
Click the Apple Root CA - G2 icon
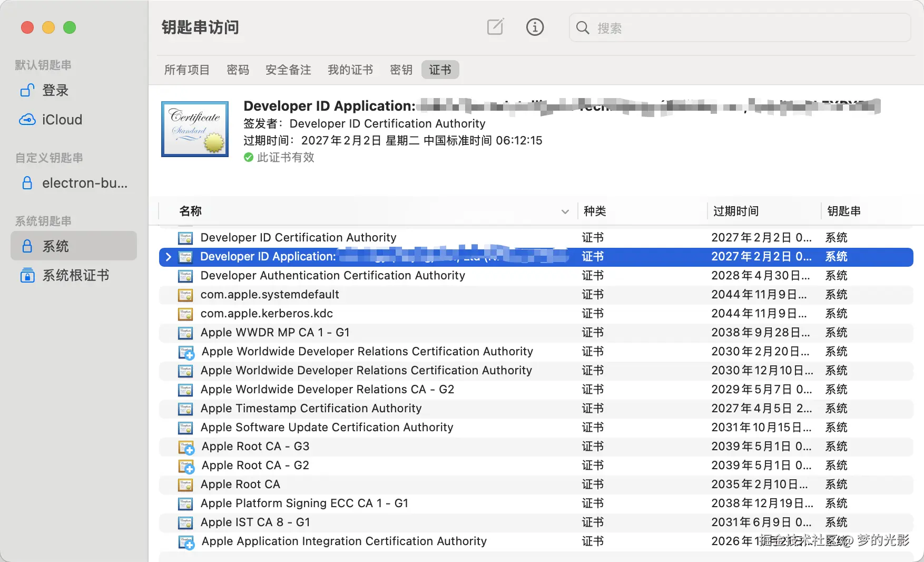186,466
